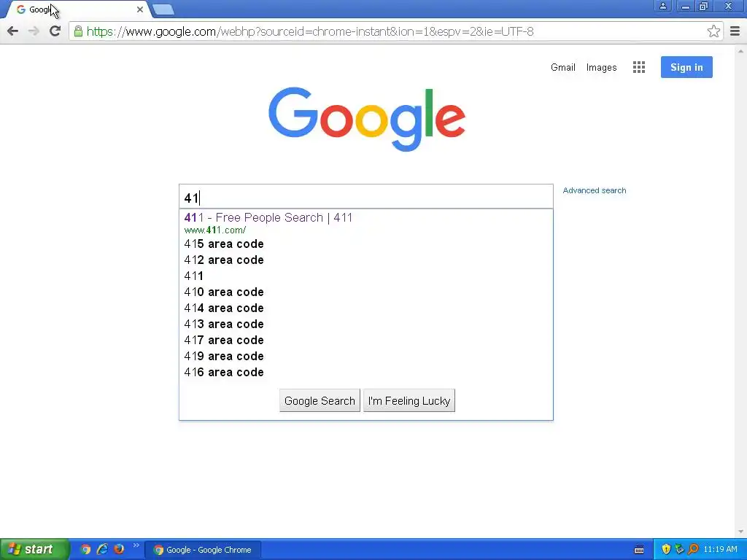The width and height of the screenshot is (747, 560).
Task: Click the I'm Feeling Lucky button
Action: (x=409, y=401)
